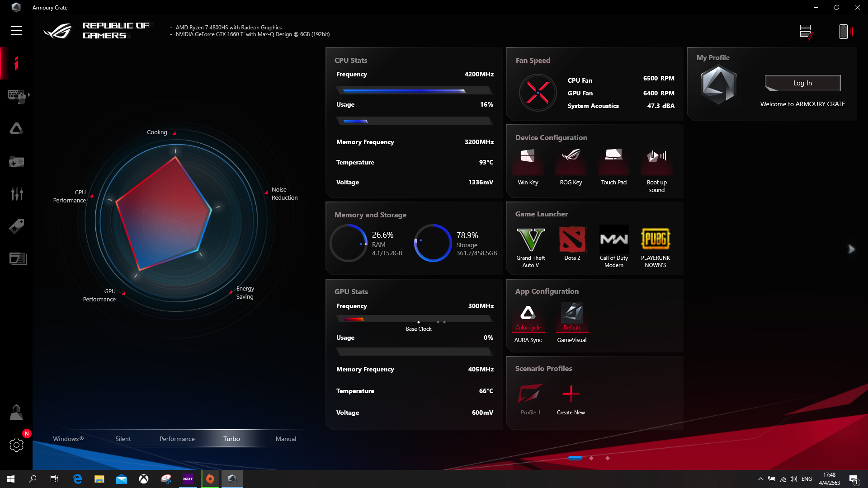The width and height of the screenshot is (868, 488).
Task: Click the fan speed spinning icon
Action: pyautogui.click(x=538, y=93)
